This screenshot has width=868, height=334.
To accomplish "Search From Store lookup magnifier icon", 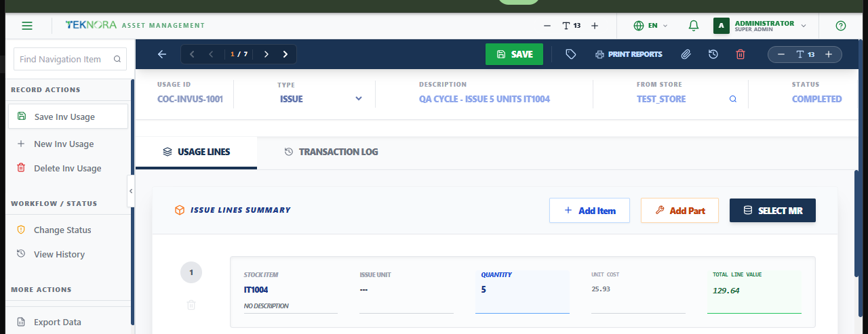I will (x=733, y=99).
